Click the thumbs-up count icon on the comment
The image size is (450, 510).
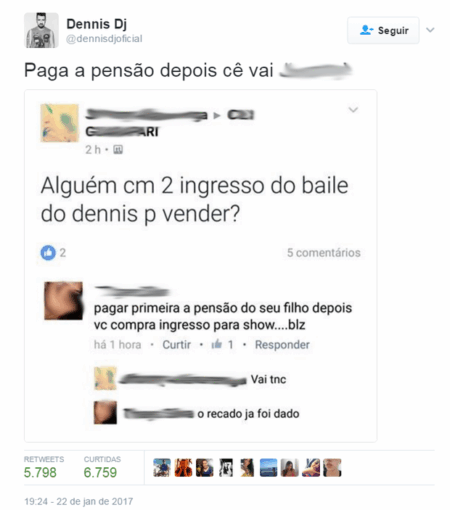click(x=217, y=344)
